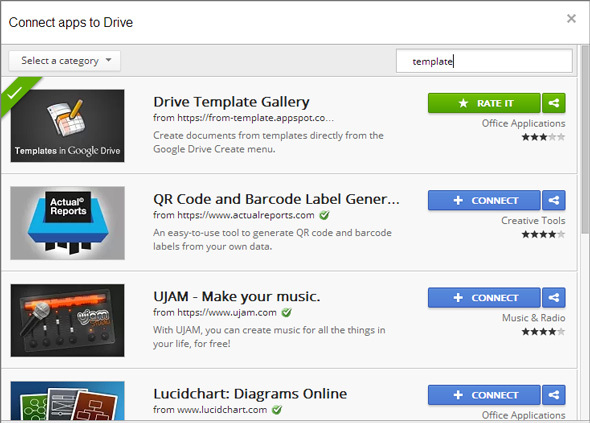Share the Drive Template Gallery app
The width and height of the screenshot is (590, 423).
coord(554,103)
